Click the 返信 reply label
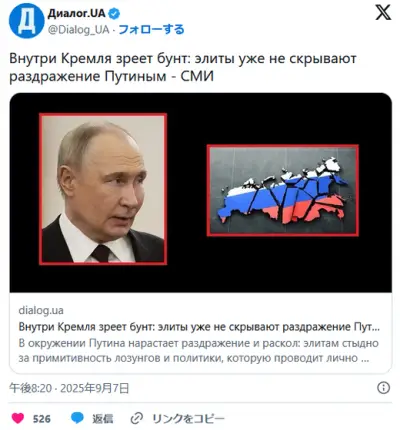Image resolution: width=400 pixels, height=430 pixels. [103, 419]
